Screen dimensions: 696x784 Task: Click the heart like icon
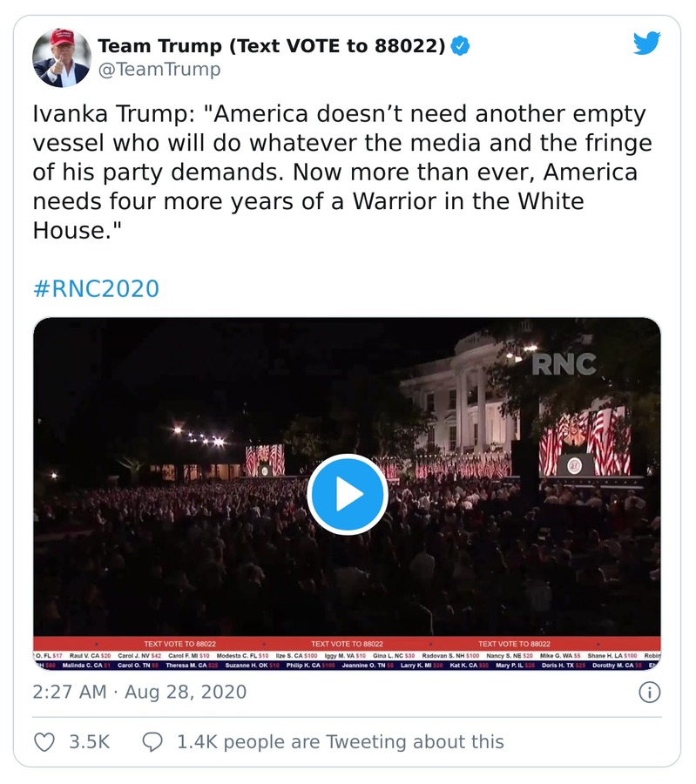pos(44,741)
